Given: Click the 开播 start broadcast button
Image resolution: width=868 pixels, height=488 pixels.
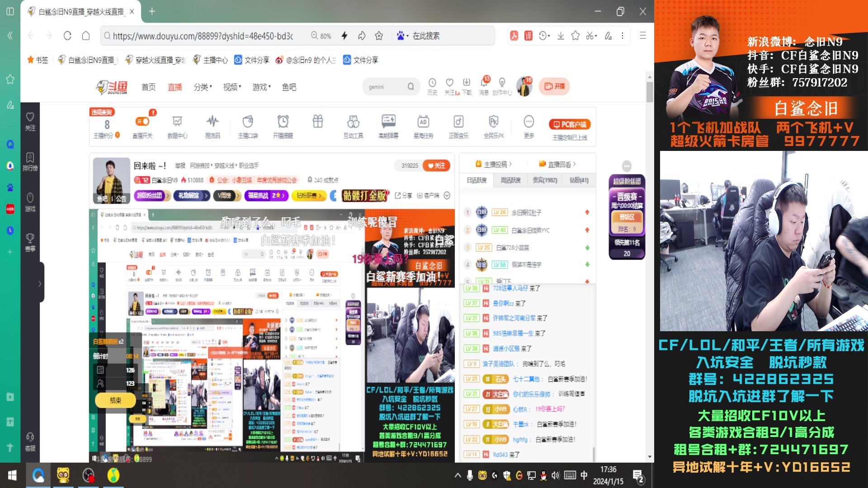Looking at the screenshot, I should [554, 86].
